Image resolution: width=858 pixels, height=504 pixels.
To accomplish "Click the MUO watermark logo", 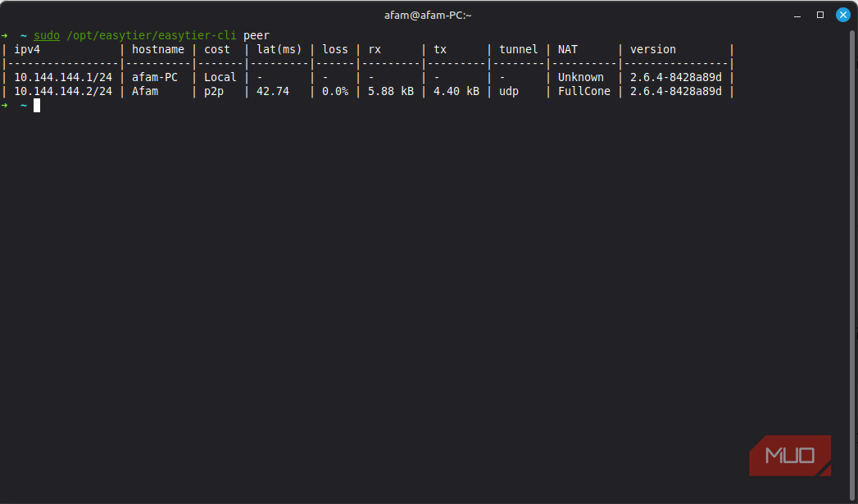I will [x=790, y=456].
